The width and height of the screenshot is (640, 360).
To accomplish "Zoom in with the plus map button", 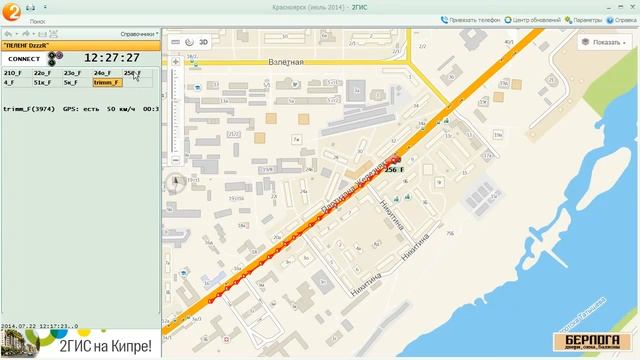I will click(x=176, y=62).
